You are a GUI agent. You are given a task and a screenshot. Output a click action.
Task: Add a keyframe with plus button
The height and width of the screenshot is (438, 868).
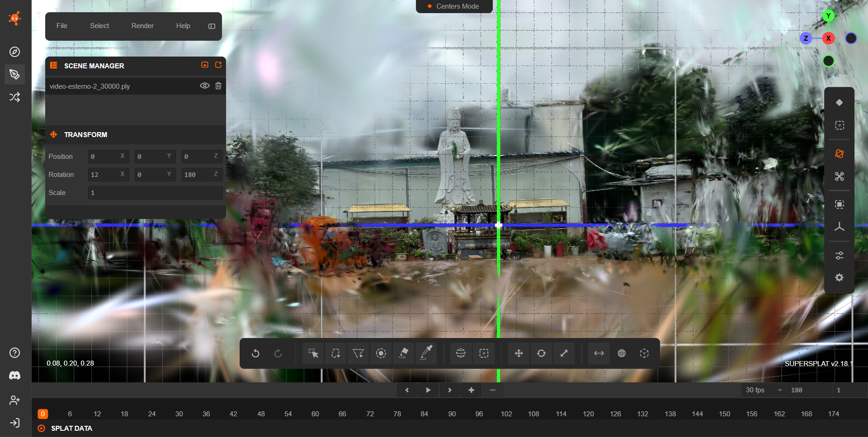coord(472,390)
